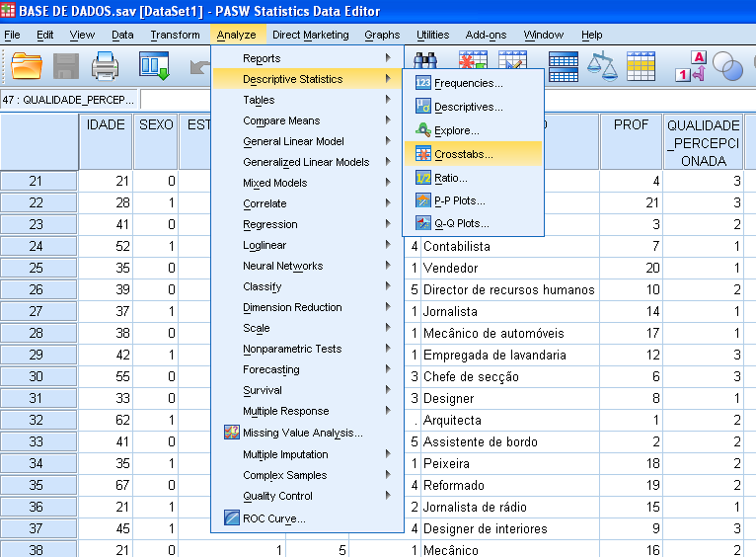Click the cell reference box 47 : QUALIDADE_PERCEP
The height and width of the screenshot is (557, 756).
coord(69,100)
